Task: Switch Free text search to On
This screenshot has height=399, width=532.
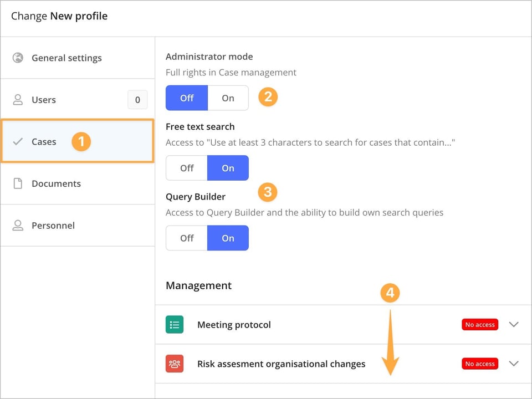Action: point(228,168)
